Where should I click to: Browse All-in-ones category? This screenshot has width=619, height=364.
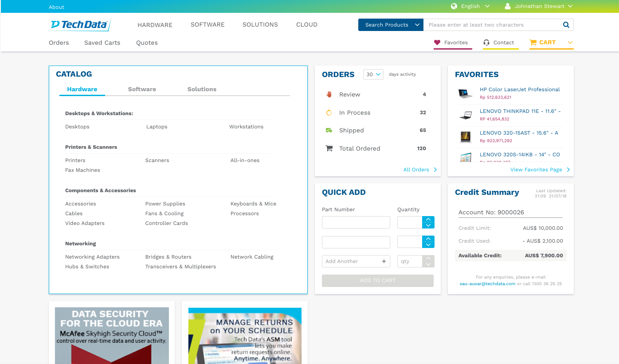[x=245, y=160]
